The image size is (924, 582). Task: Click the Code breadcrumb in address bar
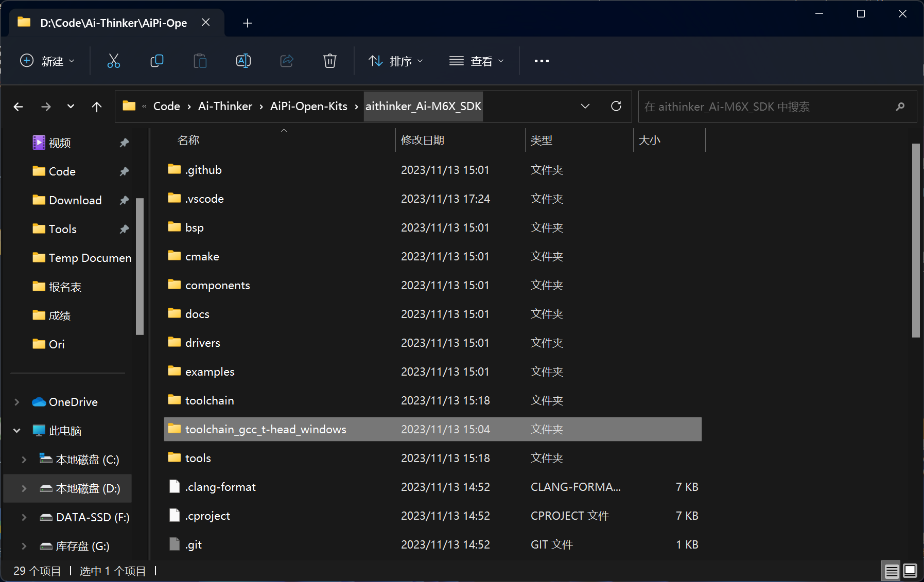(167, 106)
